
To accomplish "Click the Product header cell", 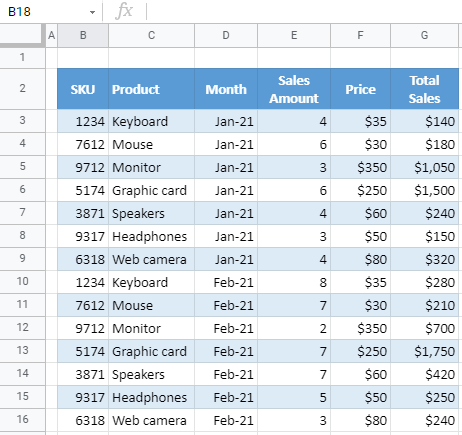I will [151, 89].
